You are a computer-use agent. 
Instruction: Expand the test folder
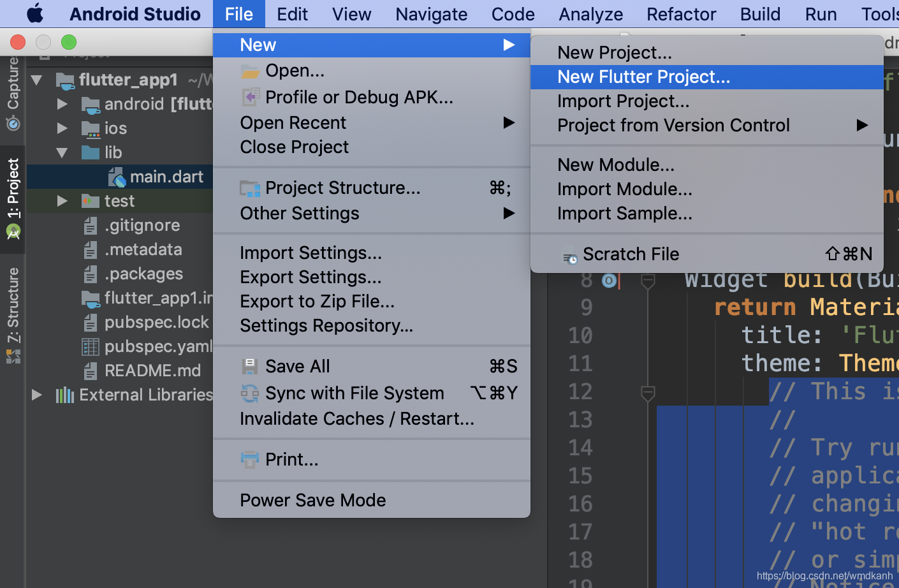click(x=62, y=201)
